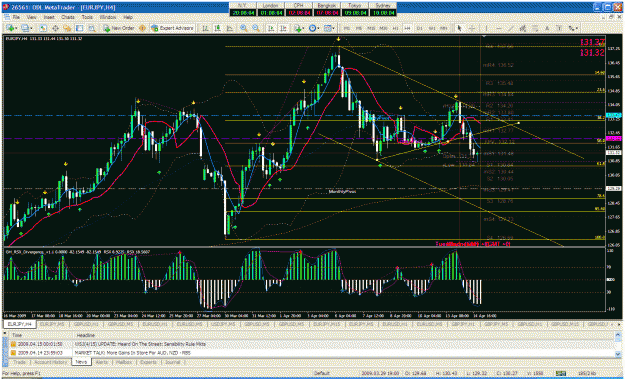Switch chart to line chart mode
The width and height of the screenshot is (625, 379).
point(230,28)
